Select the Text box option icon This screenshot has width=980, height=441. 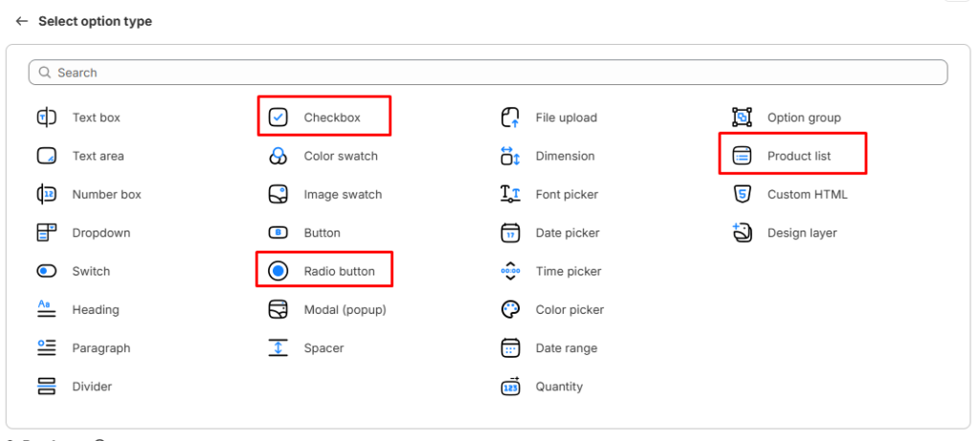[x=46, y=118]
